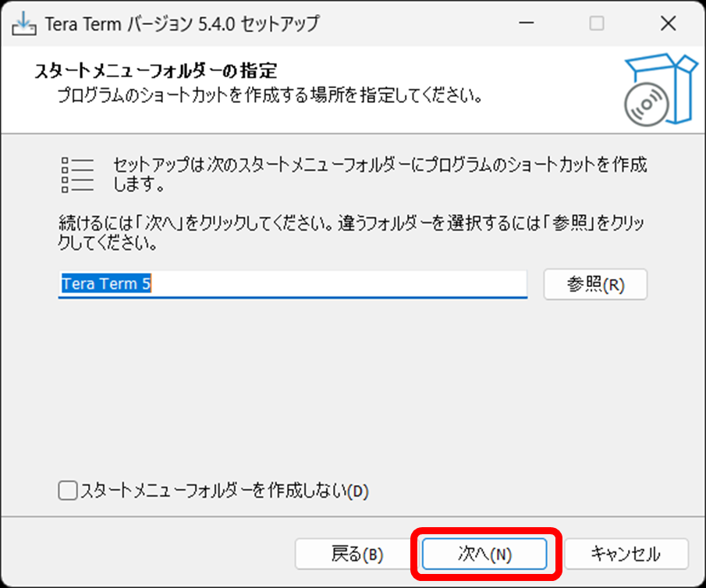Close the setup window with X
The width and height of the screenshot is (706, 588).
click(x=669, y=23)
